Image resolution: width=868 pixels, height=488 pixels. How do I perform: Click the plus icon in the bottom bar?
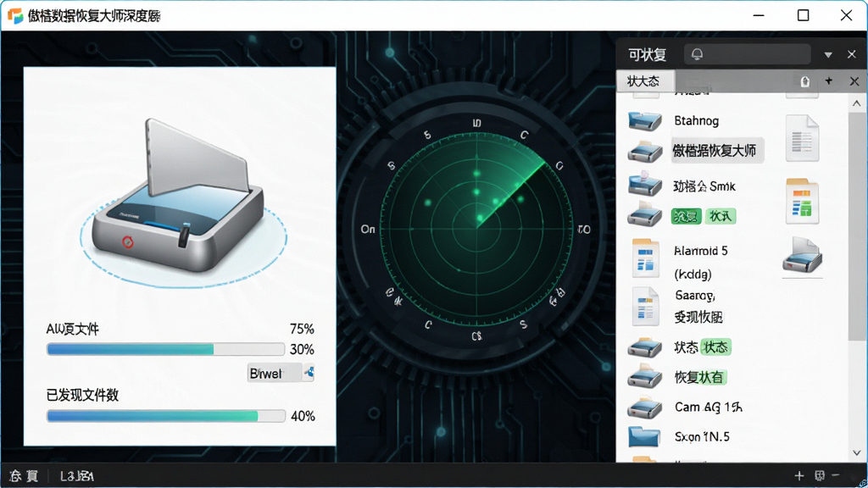pos(798,476)
